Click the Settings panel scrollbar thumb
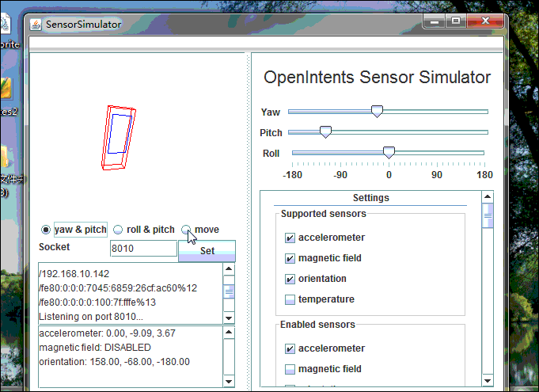This screenshot has width=539, height=392. click(488, 215)
